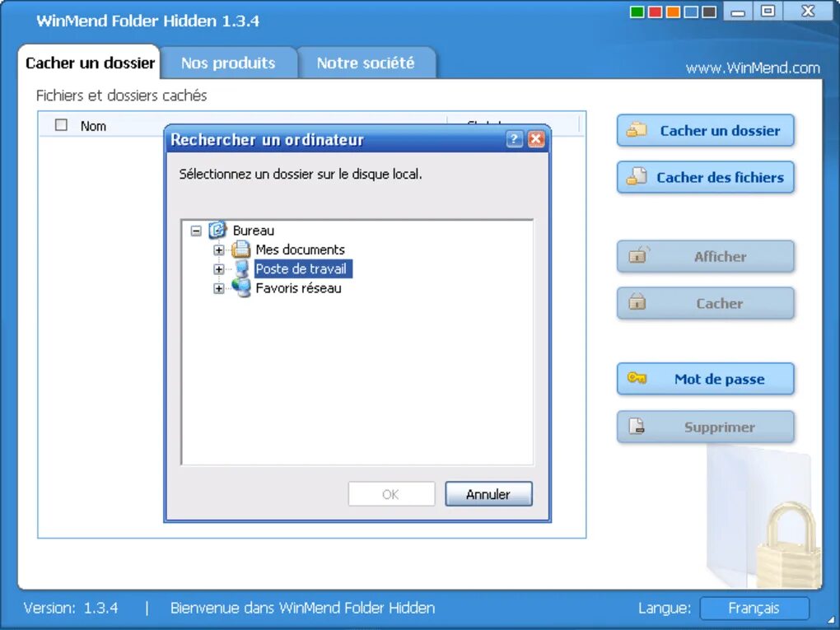Select the green theme color swatch

637,12
